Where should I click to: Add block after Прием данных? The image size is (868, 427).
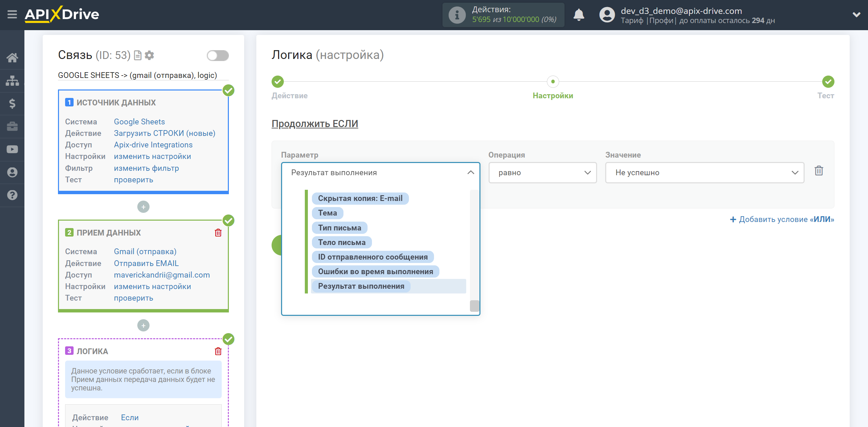pos(143,326)
